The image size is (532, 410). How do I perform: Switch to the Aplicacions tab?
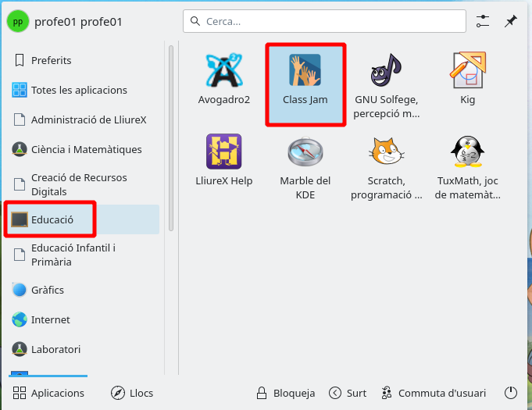point(48,393)
